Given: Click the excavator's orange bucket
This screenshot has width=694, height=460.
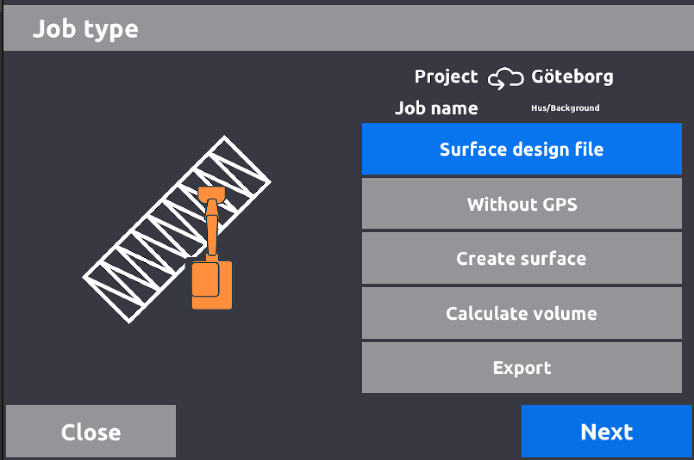Looking at the screenshot, I should 208,193.
